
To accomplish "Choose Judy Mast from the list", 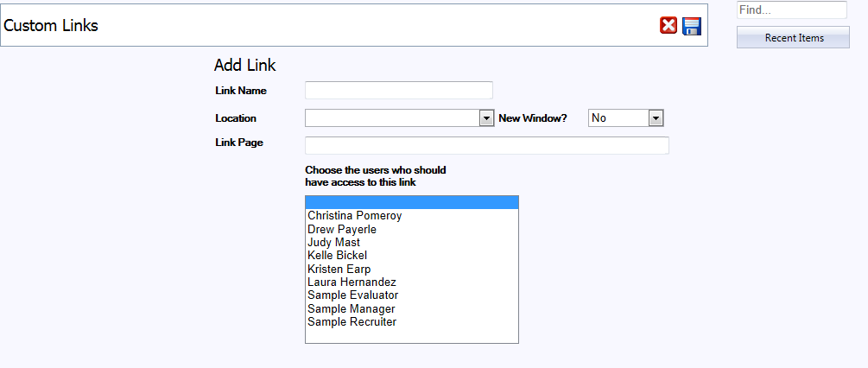I will (x=334, y=243).
